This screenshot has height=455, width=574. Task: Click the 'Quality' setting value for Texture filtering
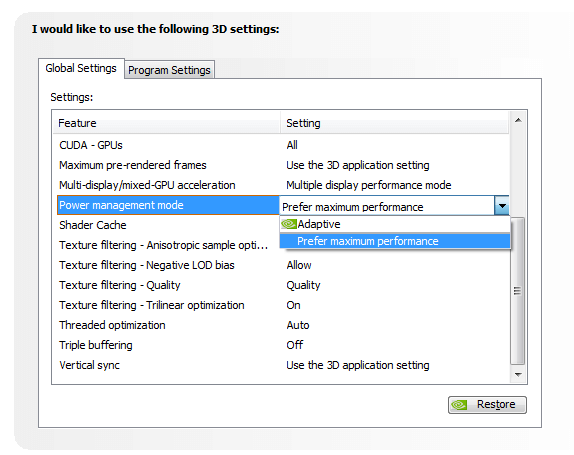pyautogui.click(x=303, y=285)
